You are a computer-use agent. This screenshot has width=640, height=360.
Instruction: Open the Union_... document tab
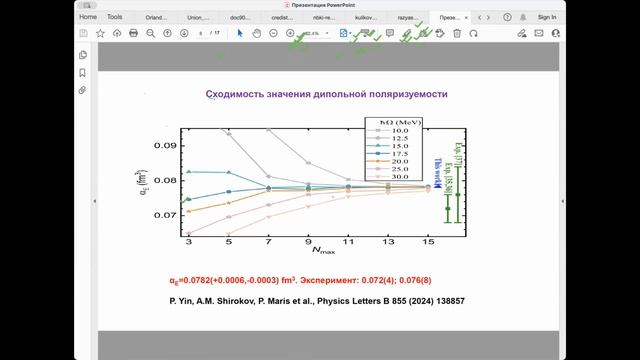click(x=198, y=18)
